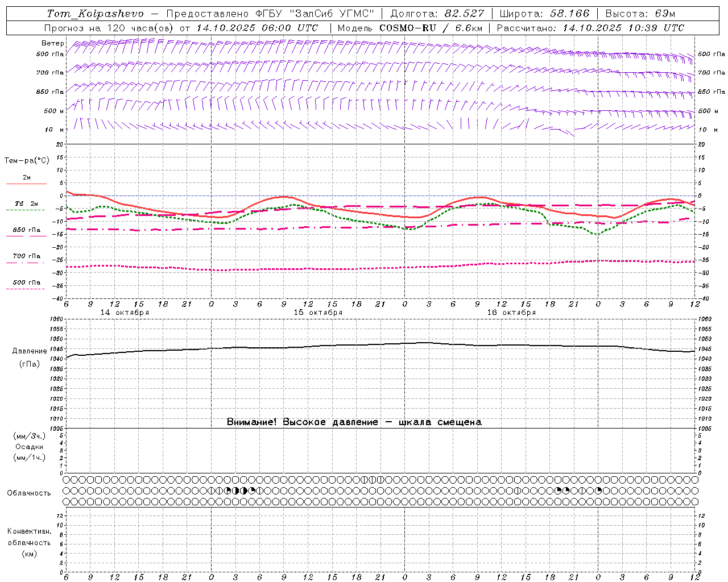The image size is (728, 582).
Task: Click the 'Осадки' precipitation label
Action: 30,447
